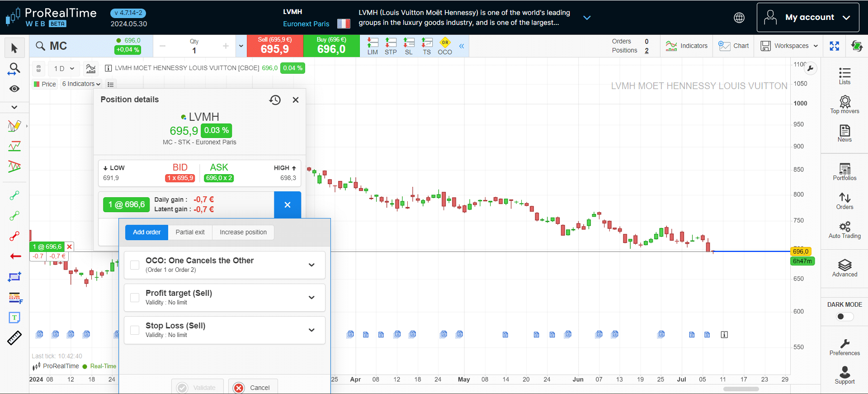Open Preferences wrench icon
868x394 pixels.
point(844,347)
